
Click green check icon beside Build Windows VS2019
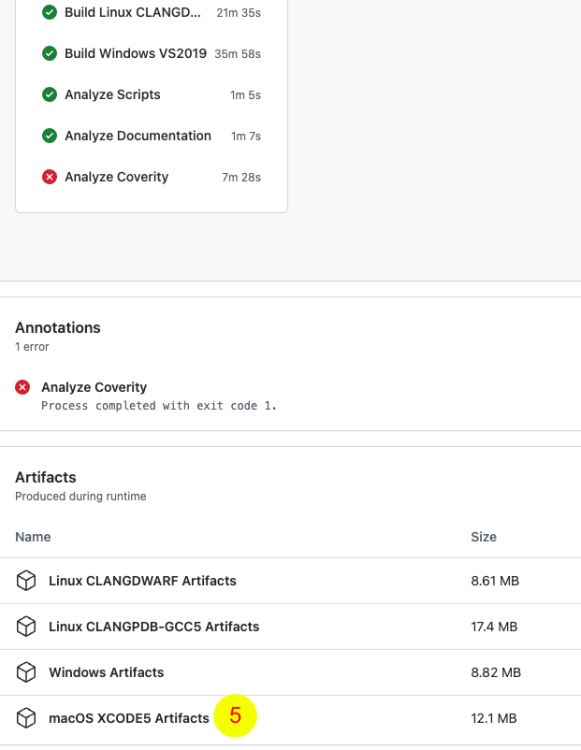point(49,54)
